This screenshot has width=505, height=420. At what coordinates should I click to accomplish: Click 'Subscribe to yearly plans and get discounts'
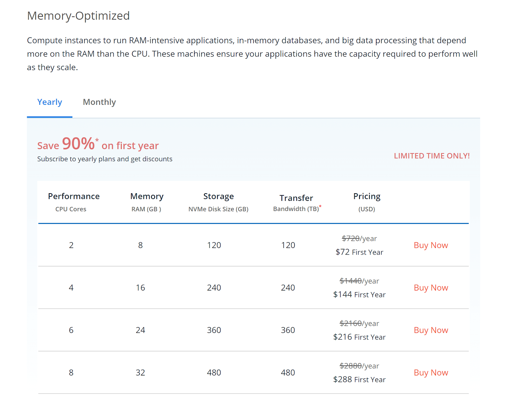105,159
